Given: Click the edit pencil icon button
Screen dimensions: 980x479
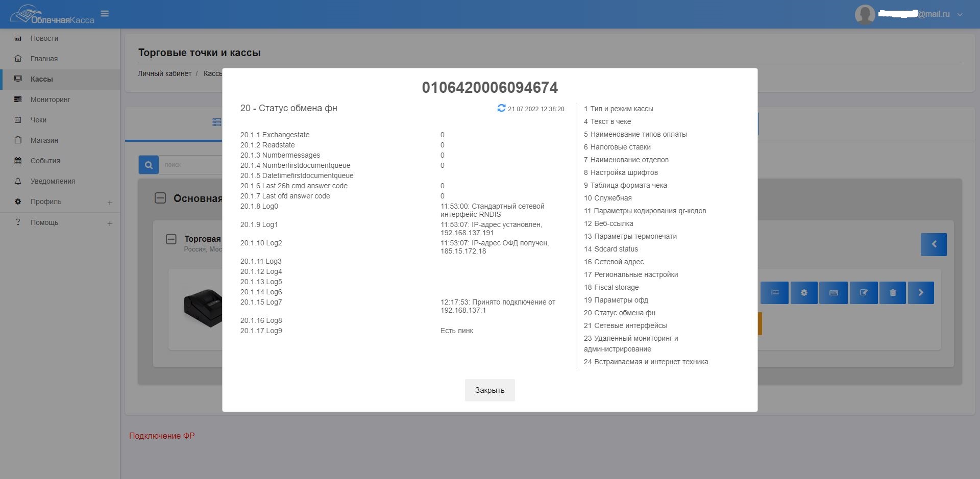Looking at the screenshot, I should 864,293.
